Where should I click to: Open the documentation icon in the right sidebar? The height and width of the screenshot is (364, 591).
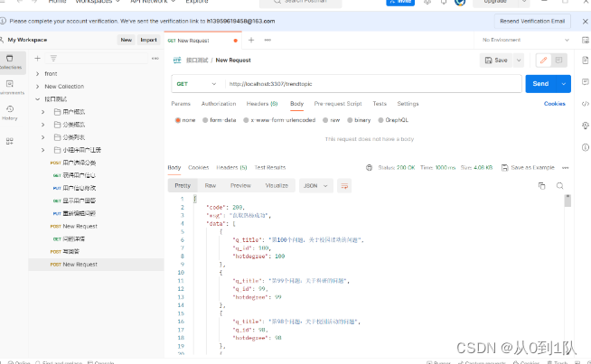[585, 61]
